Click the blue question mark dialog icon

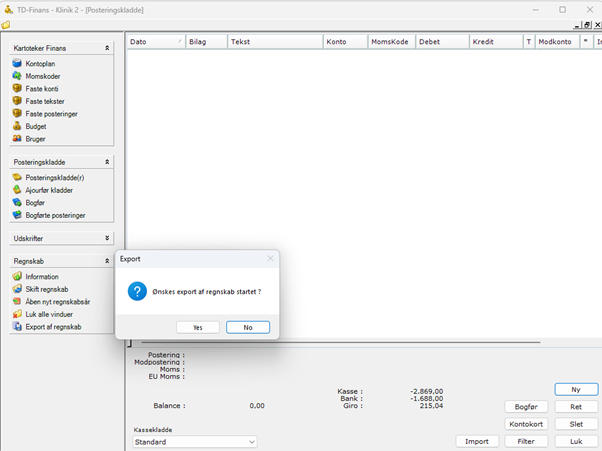click(x=137, y=291)
